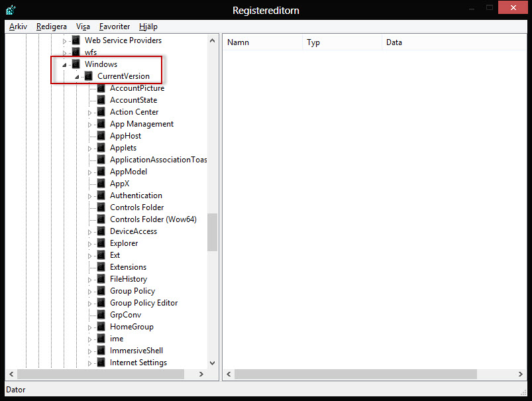Click the Controls Folder (Wow64) key icon
Viewport: 532px width, 401px height.
click(101, 219)
